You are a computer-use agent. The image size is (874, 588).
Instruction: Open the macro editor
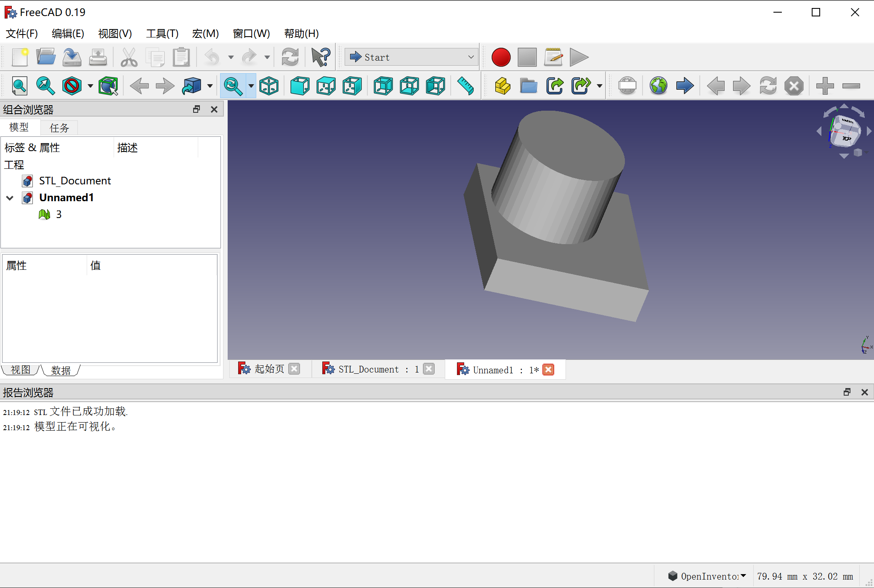coord(553,57)
